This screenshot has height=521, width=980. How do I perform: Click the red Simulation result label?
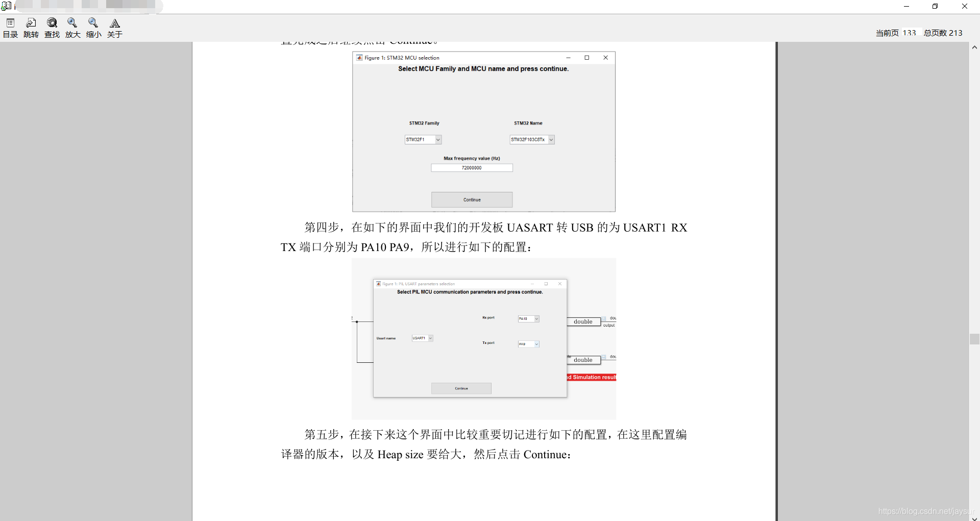tap(592, 377)
